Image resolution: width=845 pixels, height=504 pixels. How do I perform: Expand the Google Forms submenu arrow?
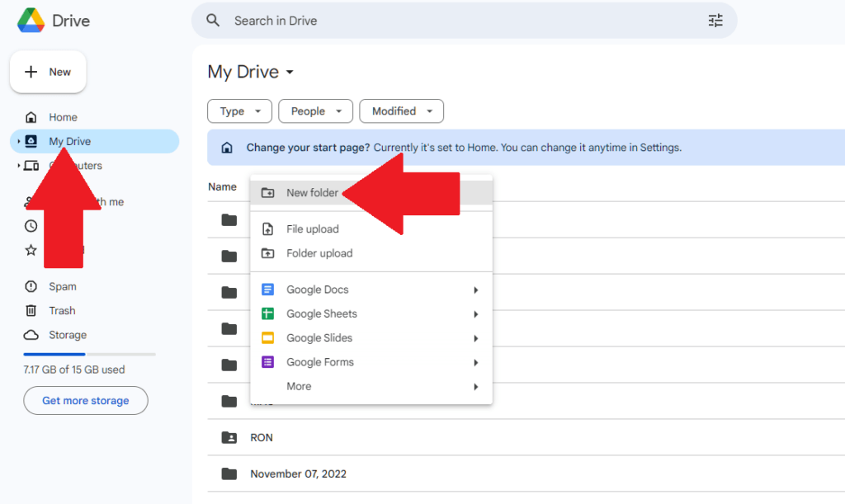coord(476,362)
